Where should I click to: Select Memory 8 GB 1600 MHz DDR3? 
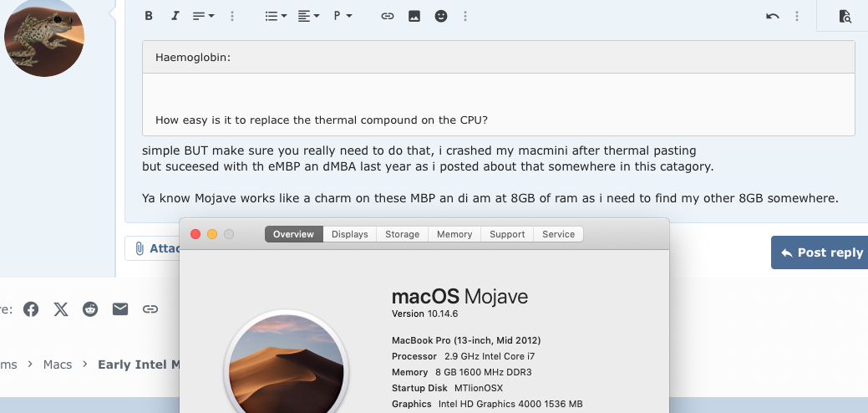tap(462, 373)
